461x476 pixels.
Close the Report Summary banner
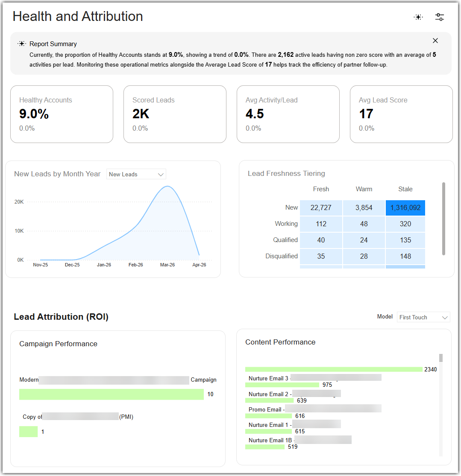[x=435, y=41]
